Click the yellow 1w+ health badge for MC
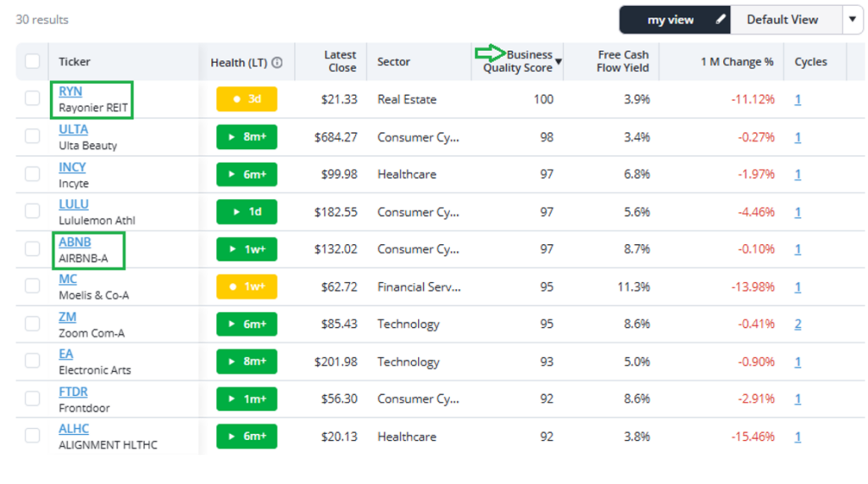The height and width of the screenshot is (484, 868). (247, 287)
